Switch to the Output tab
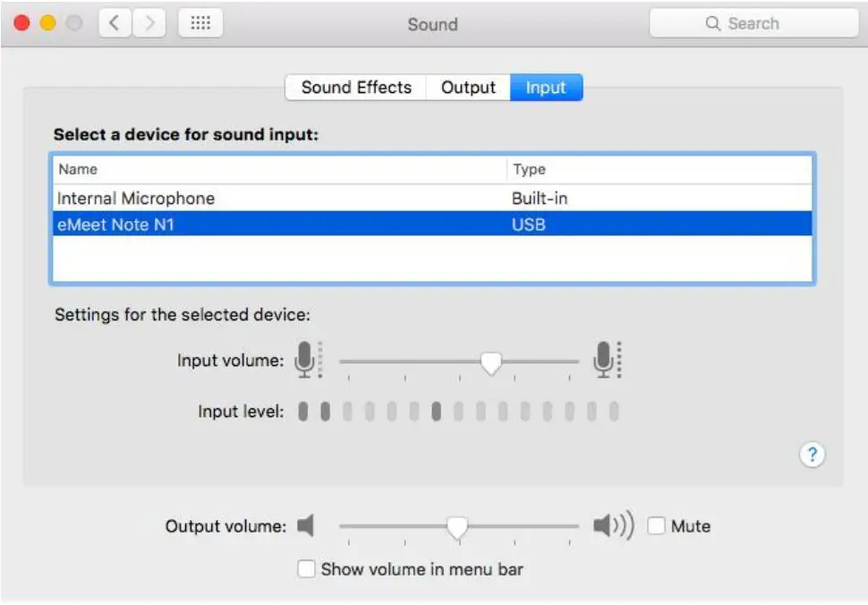 pyautogui.click(x=468, y=87)
